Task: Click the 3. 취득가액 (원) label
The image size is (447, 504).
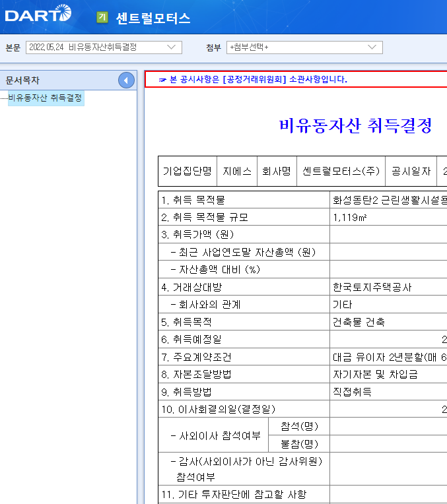Action: pyautogui.click(x=197, y=235)
